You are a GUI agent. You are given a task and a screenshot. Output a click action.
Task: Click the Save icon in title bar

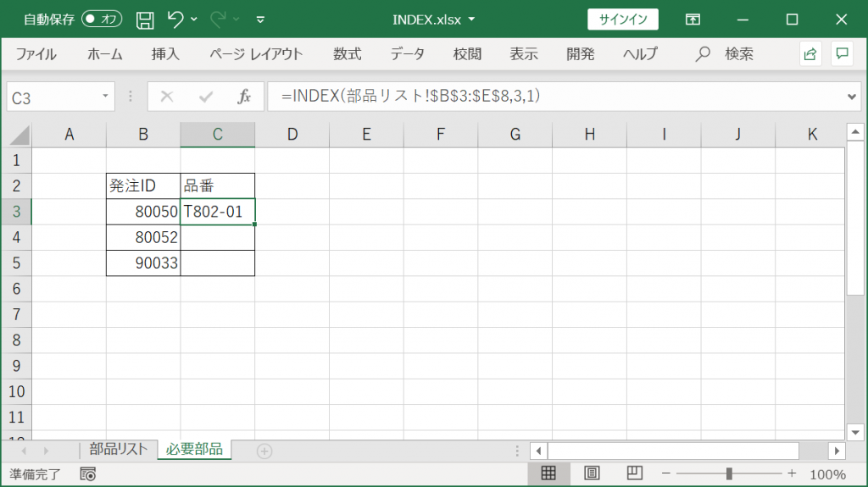click(145, 20)
